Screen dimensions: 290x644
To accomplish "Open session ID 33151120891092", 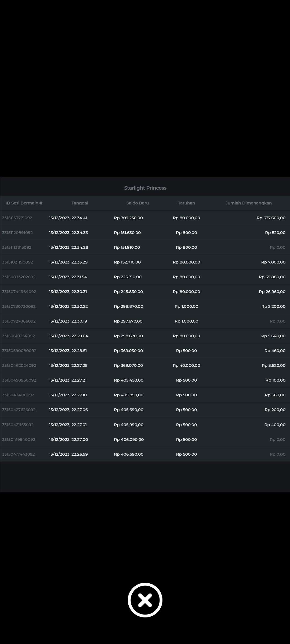I will pyautogui.click(x=17, y=233).
